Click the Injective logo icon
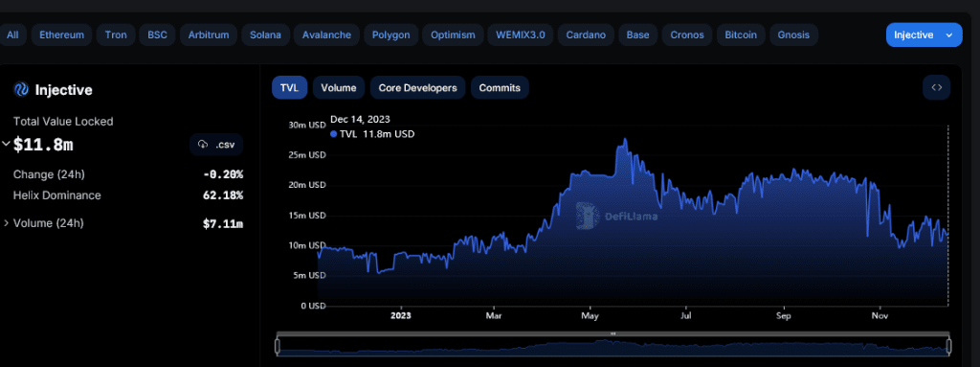Screen dimensions: 980x367 (21, 89)
